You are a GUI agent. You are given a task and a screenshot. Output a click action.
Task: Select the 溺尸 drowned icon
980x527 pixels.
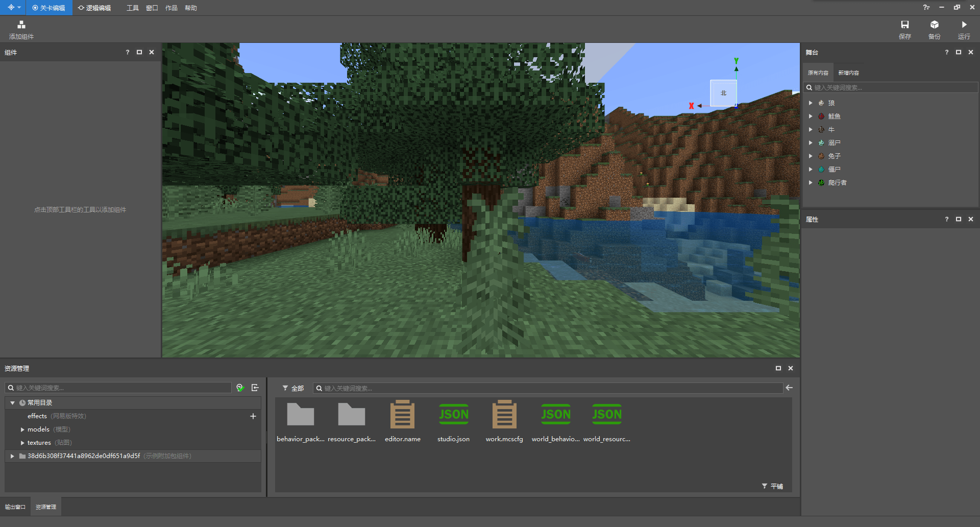coord(821,142)
